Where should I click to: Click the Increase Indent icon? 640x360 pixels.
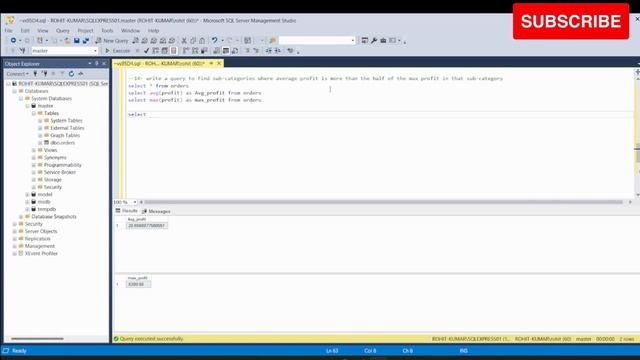tap(278, 51)
